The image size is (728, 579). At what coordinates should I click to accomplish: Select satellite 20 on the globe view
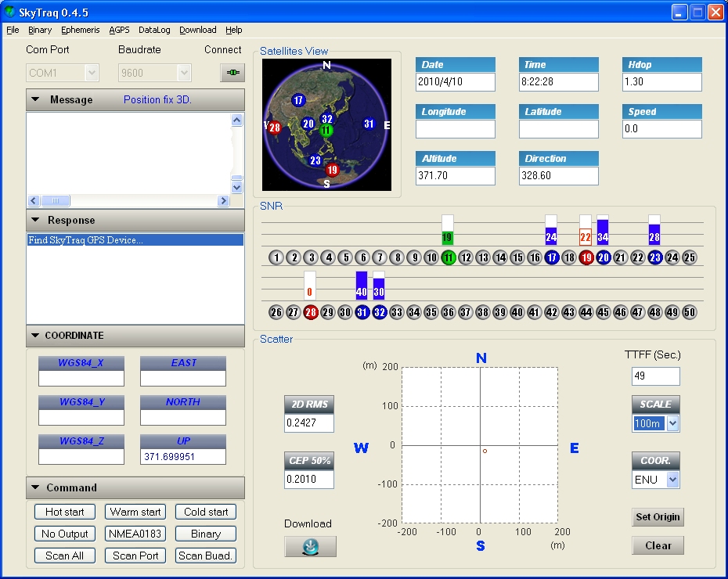pyautogui.click(x=308, y=124)
